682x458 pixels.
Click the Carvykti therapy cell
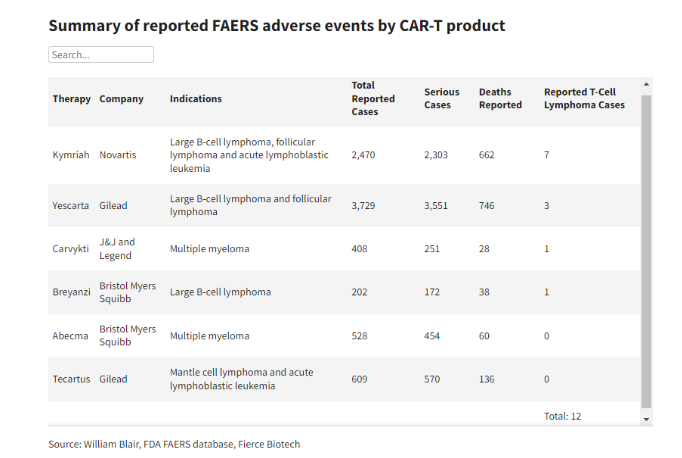click(x=71, y=248)
